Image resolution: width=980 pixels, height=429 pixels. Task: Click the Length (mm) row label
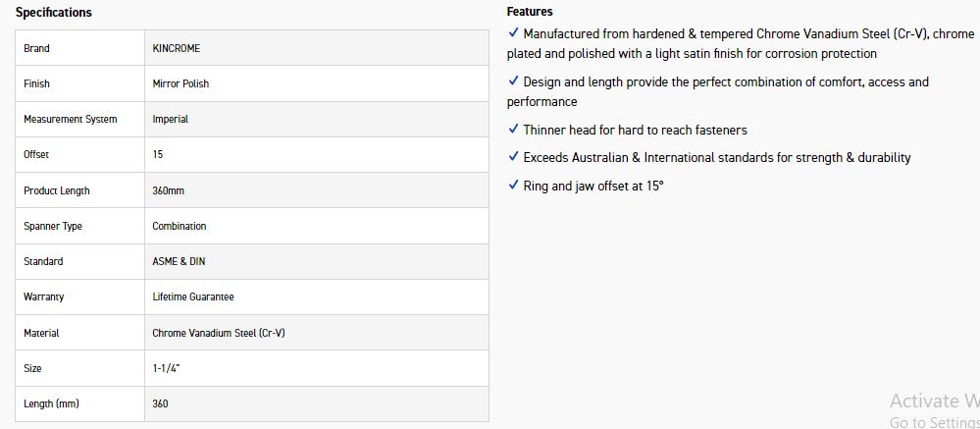[51, 403]
